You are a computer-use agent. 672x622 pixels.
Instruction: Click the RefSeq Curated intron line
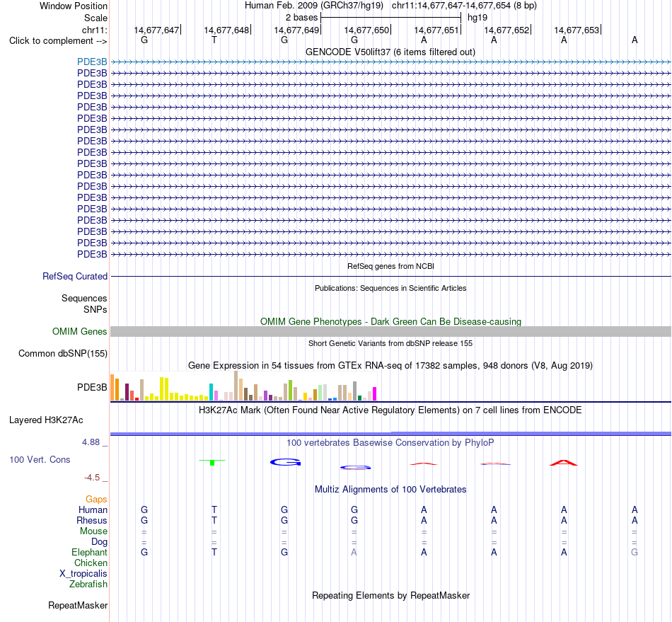coord(391,277)
